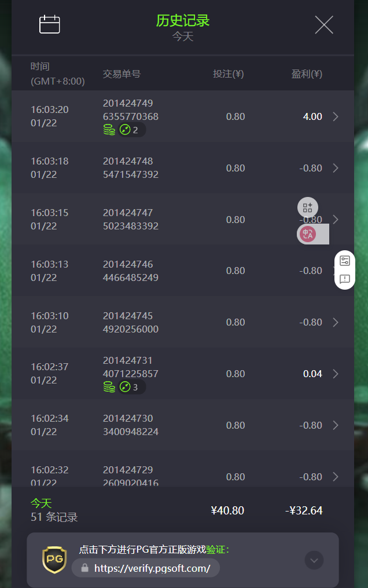368x588 pixels.
Task: Click the PG shield logo
Action: pyautogui.click(x=54, y=560)
